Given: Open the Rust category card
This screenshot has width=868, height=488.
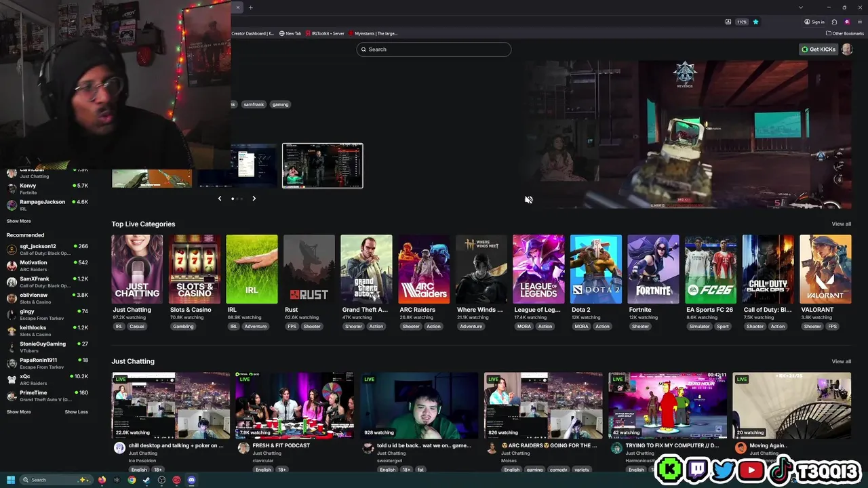Looking at the screenshot, I should click(309, 269).
